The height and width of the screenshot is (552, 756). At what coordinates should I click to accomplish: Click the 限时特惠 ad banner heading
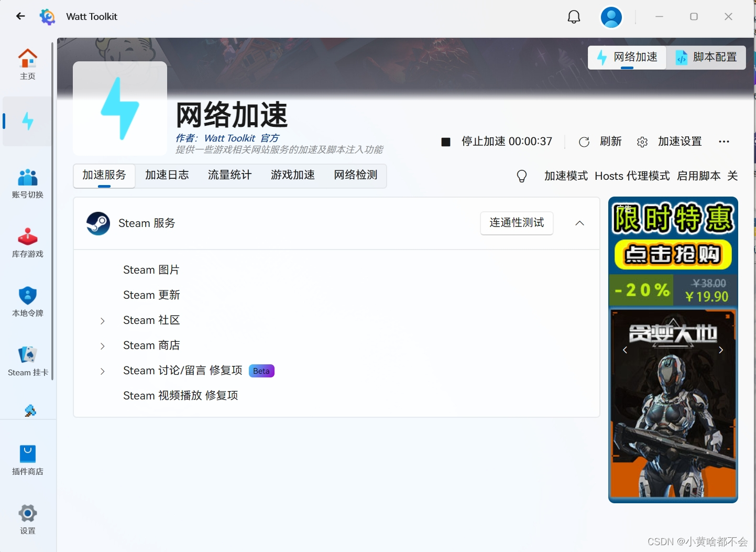(x=673, y=219)
